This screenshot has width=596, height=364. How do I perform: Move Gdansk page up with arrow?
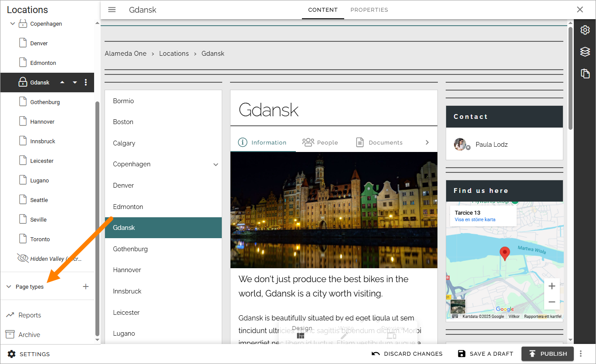tap(62, 82)
